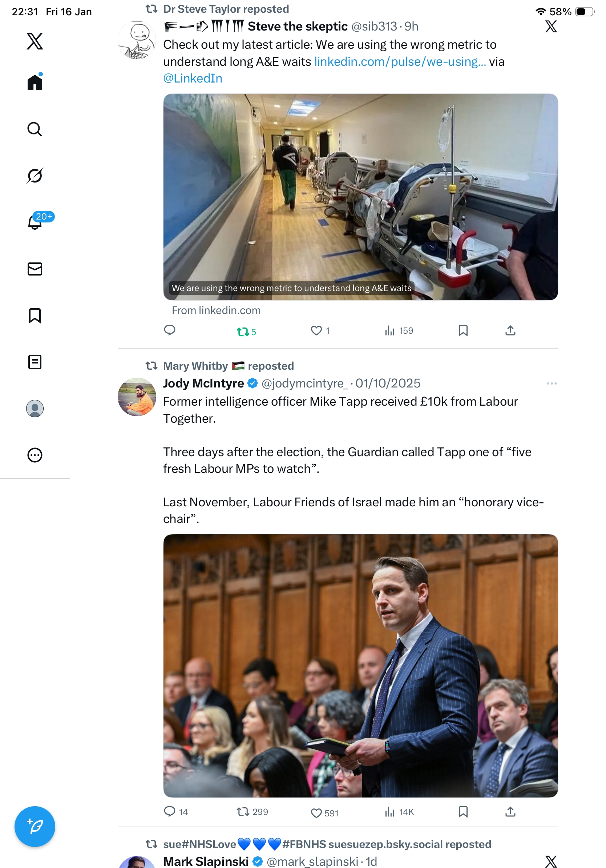The height and width of the screenshot is (868, 606).
Task: Open More options circle in sidebar
Action: click(35, 455)
